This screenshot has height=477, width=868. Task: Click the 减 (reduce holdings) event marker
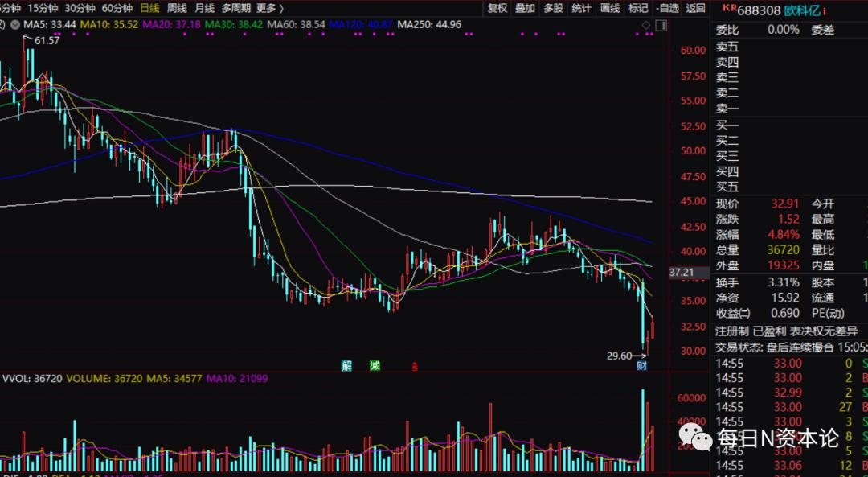point(375,366)
